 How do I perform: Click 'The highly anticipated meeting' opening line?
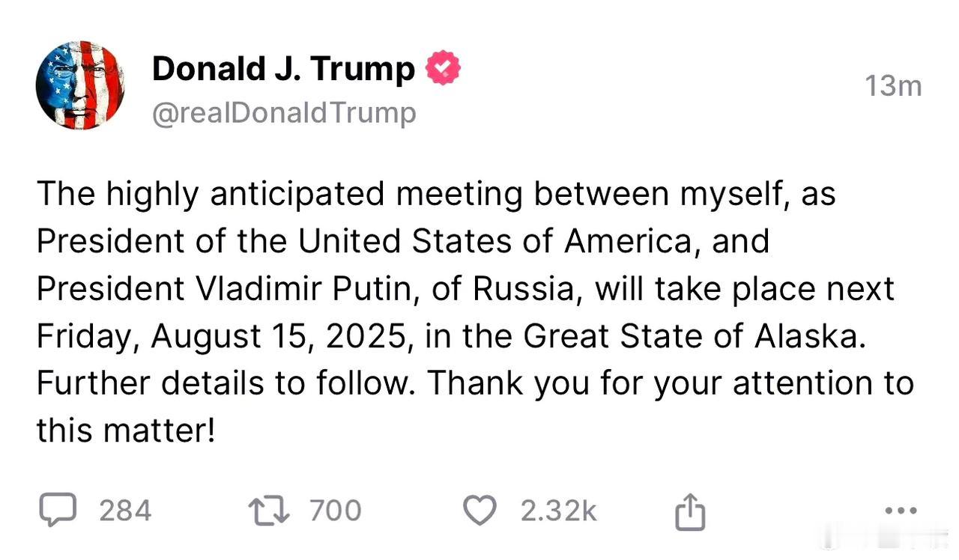pos(279,195)
